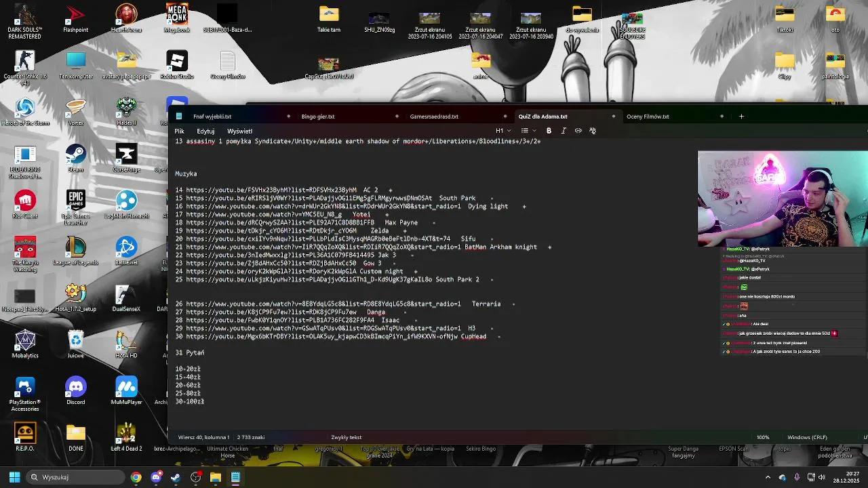
Task: Click Wiersz 40, kolumna 1 in status bar
Action: pos(203,437)
